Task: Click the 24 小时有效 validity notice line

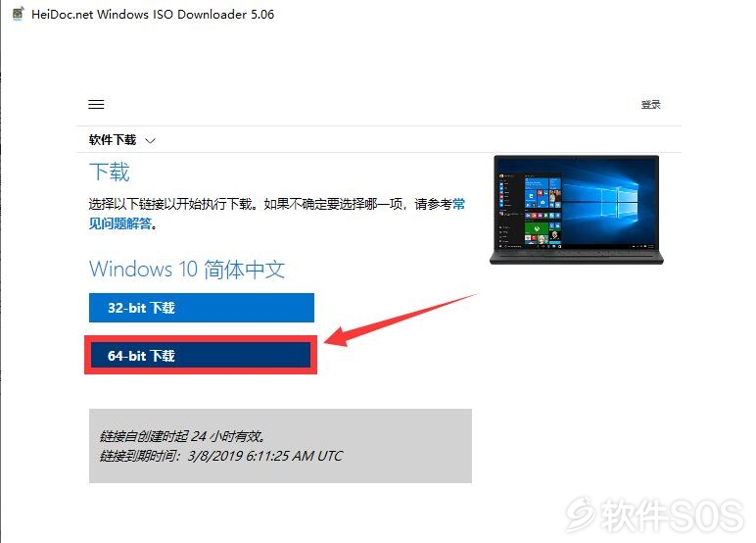Action: pyautogui.click(x=182, y=436)
